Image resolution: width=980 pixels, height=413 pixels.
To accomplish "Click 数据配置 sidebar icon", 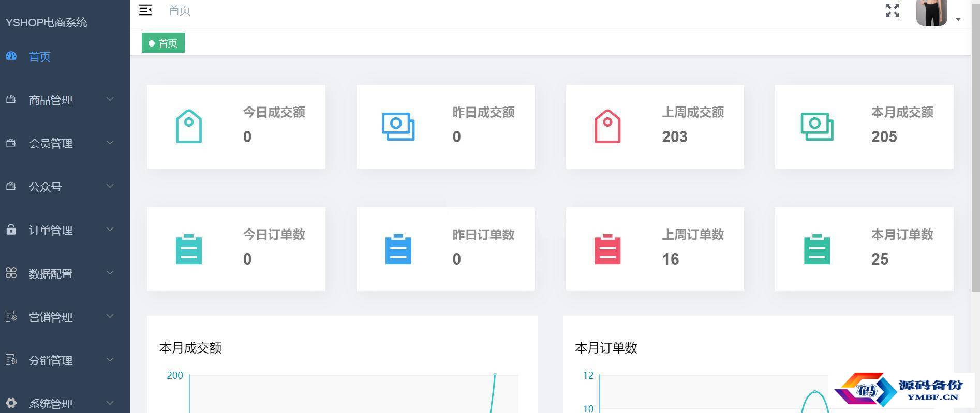I will [x=11, y=273].
